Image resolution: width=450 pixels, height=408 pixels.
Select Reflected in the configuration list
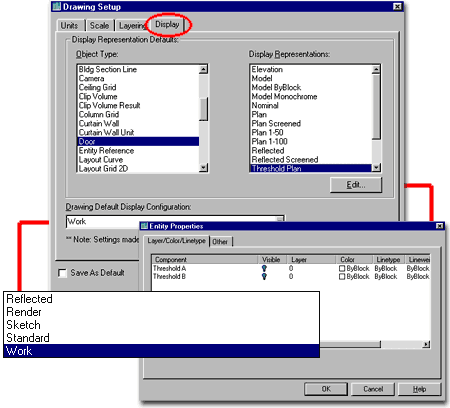click(x=161, y=299)
